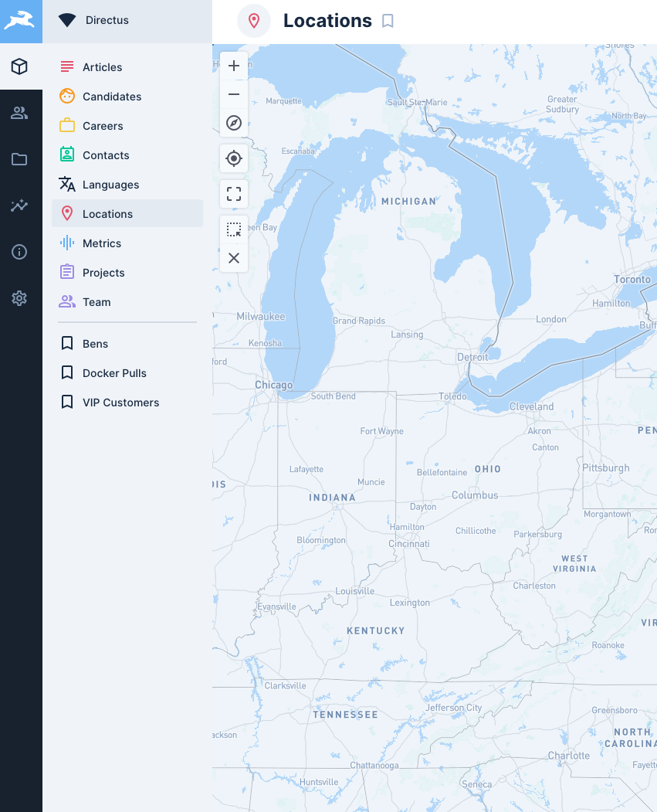Click the INDIANA state label
The width and height of the screenshot is (657, 812).
click(x=333, y=498)
